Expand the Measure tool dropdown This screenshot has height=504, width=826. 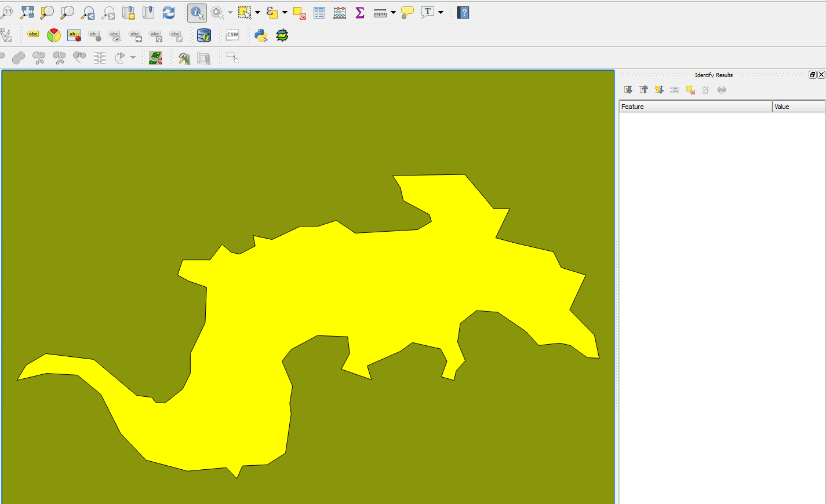click(393, 12)
